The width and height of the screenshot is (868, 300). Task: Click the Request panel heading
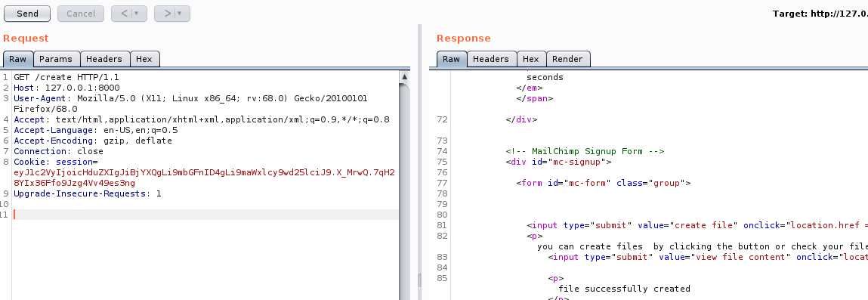coord(26,39)
